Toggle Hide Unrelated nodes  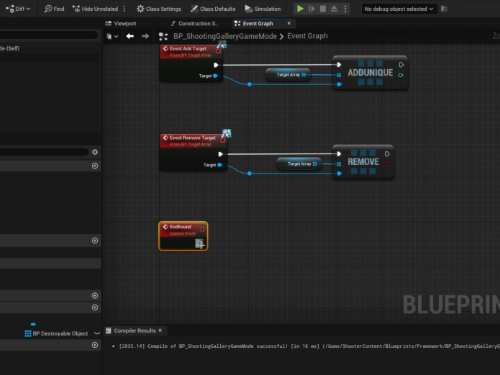point(95,9)
